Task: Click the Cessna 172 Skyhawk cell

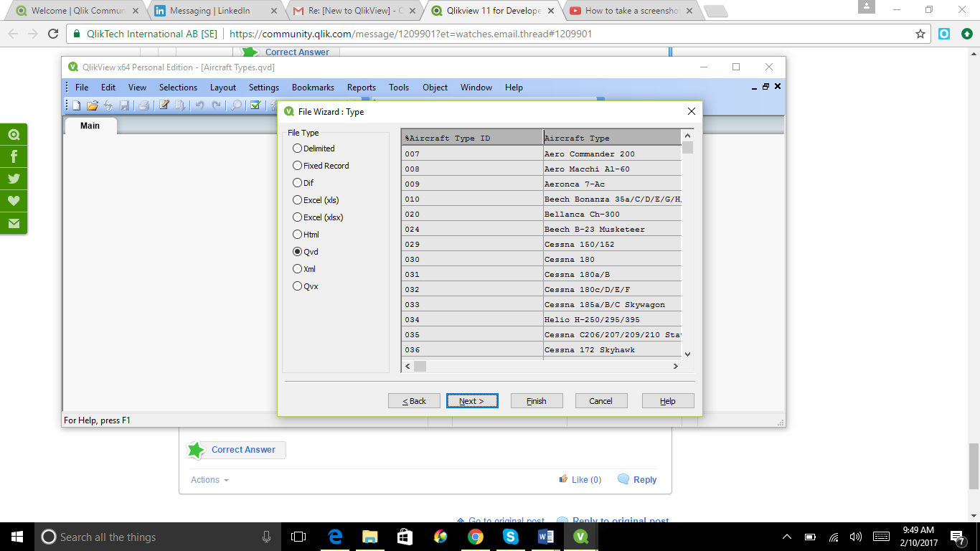Action: [612, 349]
